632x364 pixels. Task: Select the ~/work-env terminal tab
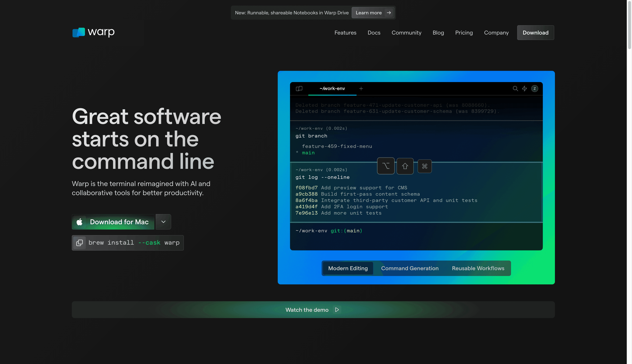pyautogui.click(x=332, y=89)
